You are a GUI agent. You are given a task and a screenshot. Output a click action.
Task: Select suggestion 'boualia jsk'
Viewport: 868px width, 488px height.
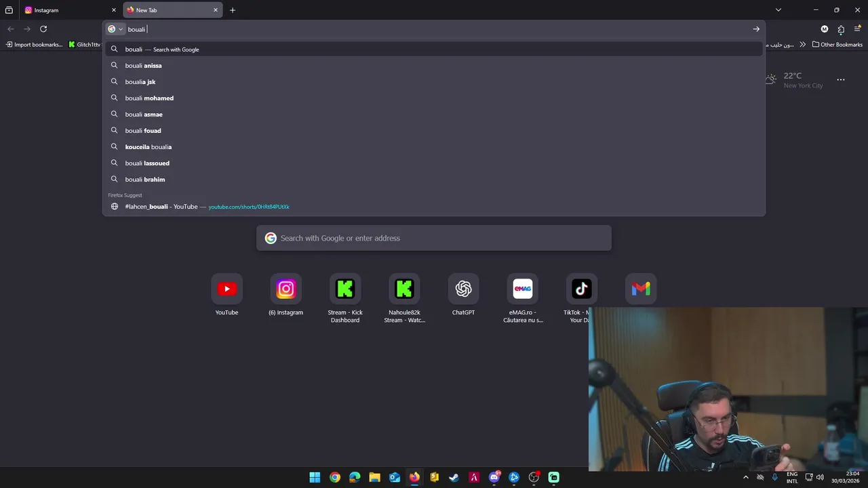[434, 82]
